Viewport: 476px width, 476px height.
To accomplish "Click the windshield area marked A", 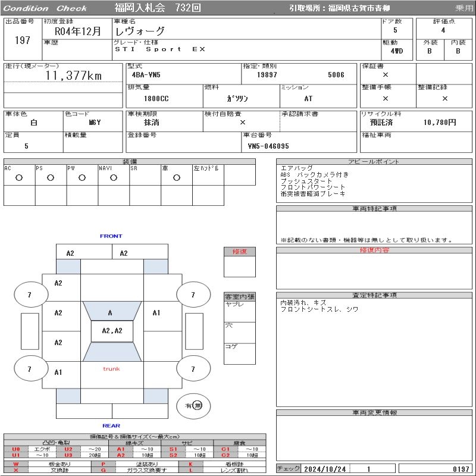I will [111, 312].
